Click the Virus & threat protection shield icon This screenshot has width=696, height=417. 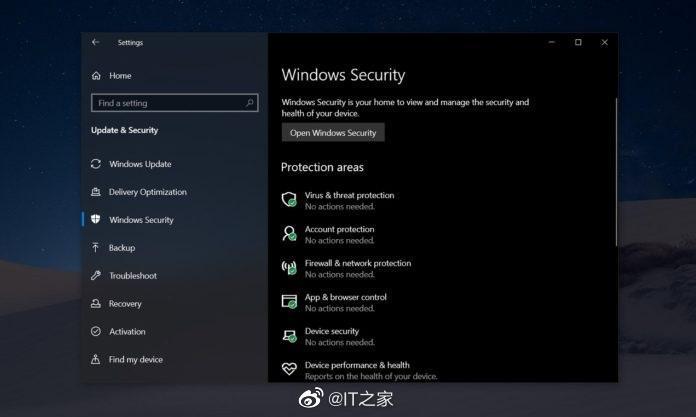click(289, 199)
